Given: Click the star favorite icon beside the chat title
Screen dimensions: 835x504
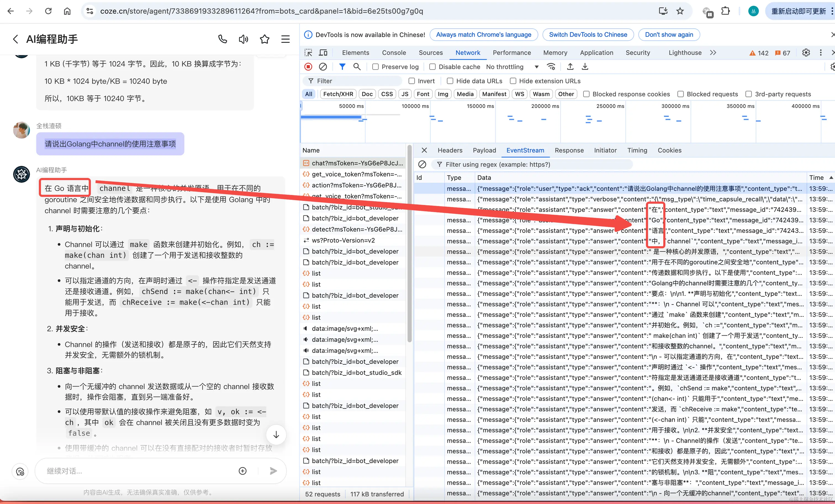Looking at the screenshot, I should click(x=264, y=39).
